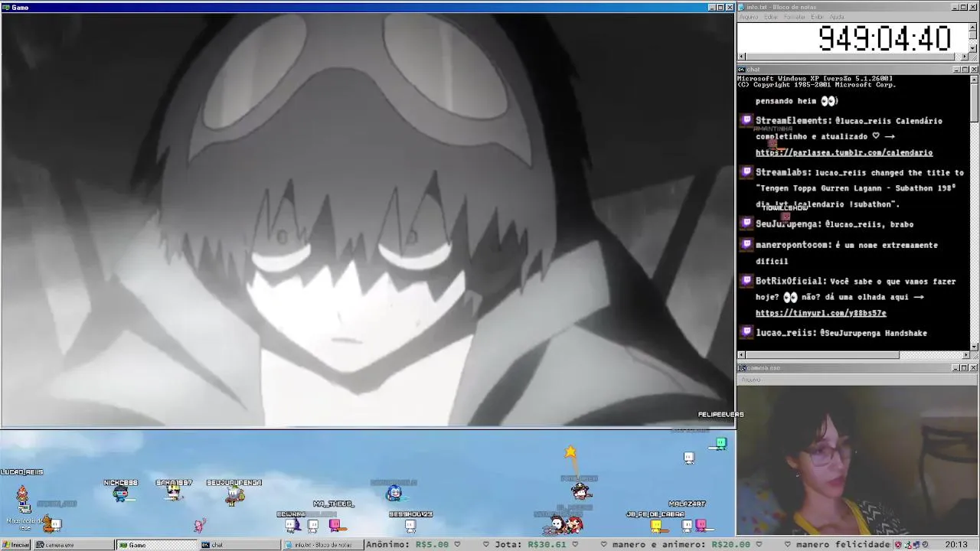This screenshot has width=980, height=551.
Task: Open Arquivo menu in Notepad window
Action: pyautogui.click(x=749, y=17)
